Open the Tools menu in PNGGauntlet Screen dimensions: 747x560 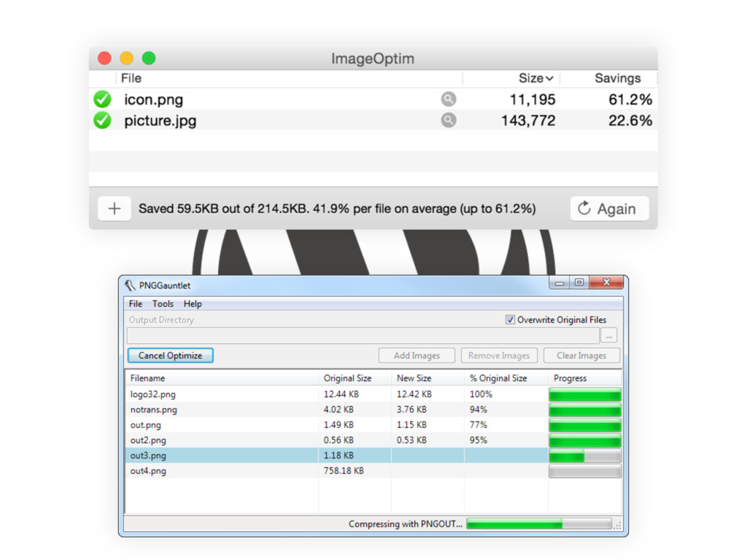point(163,304)
